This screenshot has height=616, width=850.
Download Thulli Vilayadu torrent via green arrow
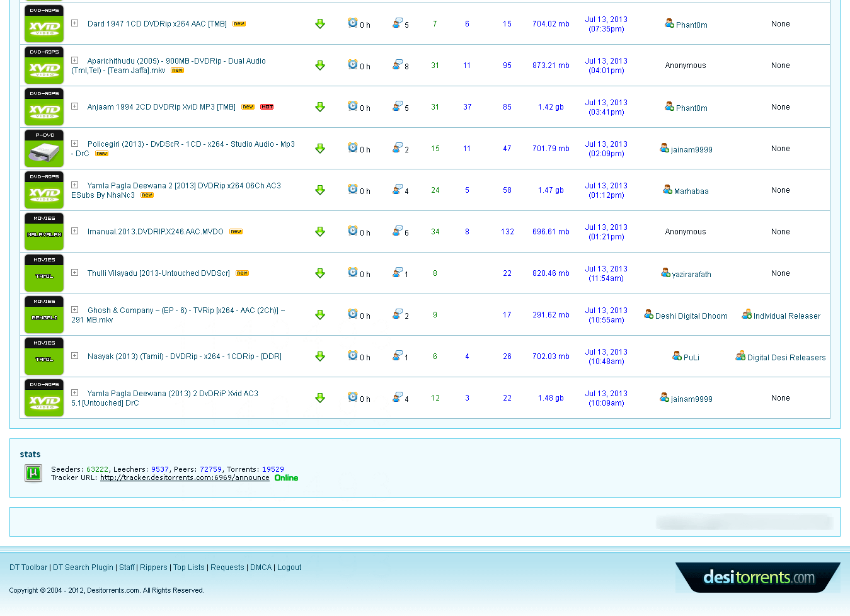(320, 273)
